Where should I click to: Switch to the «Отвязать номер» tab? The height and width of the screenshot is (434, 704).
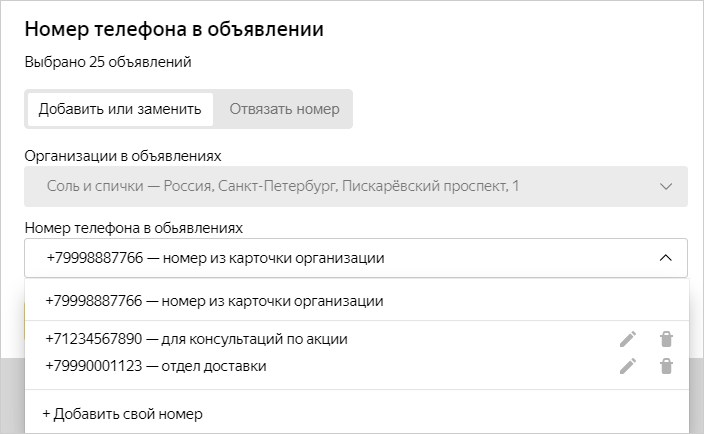[284, 109]
